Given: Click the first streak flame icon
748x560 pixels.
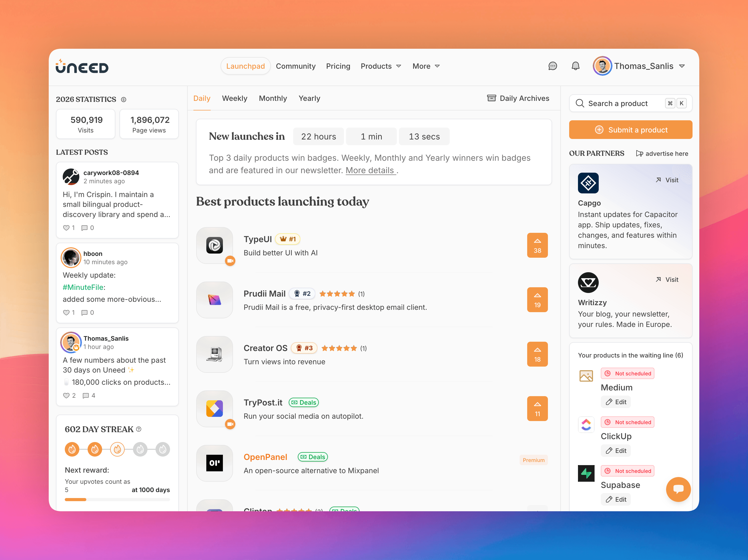Looking at the screenshot, I should point(72,449).
